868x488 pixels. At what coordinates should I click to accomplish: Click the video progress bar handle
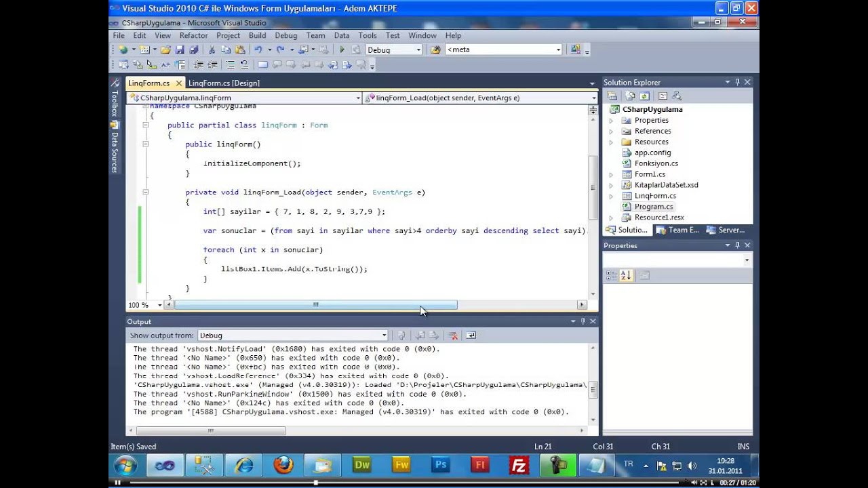[315, 483]
